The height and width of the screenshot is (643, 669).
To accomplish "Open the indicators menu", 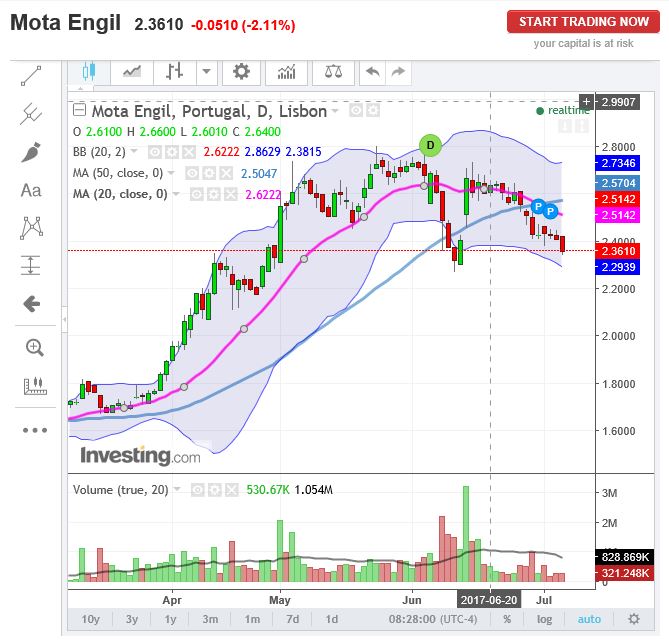I will (x=286, y=72).
